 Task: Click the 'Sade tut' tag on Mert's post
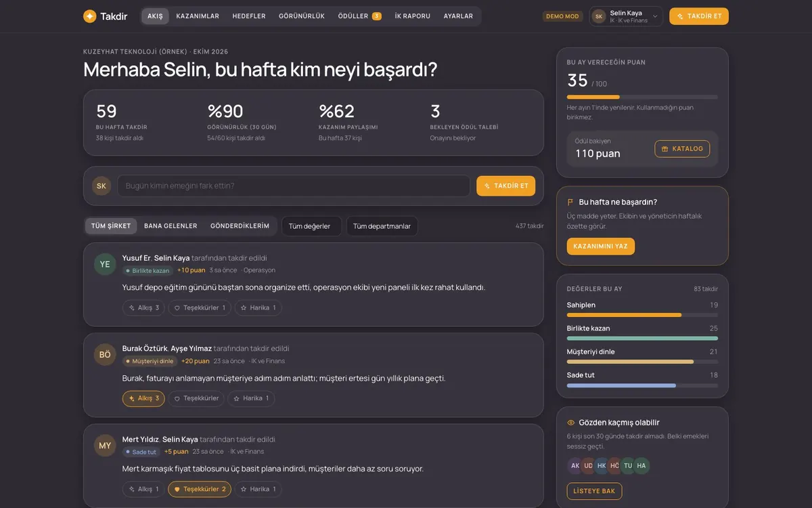pos(141,452)
